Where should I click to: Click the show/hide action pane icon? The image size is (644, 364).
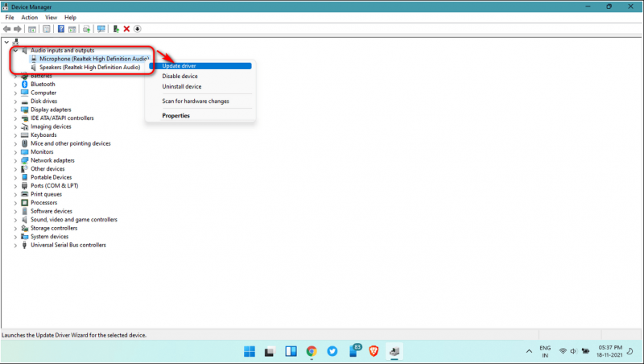point(72,29)
